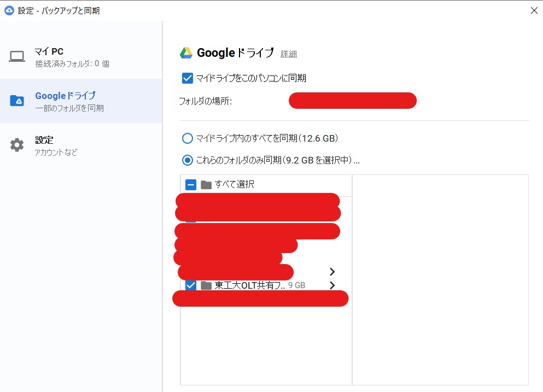Expand the 東工大OLT共有フ.. folder chevron

click(332, 285)
